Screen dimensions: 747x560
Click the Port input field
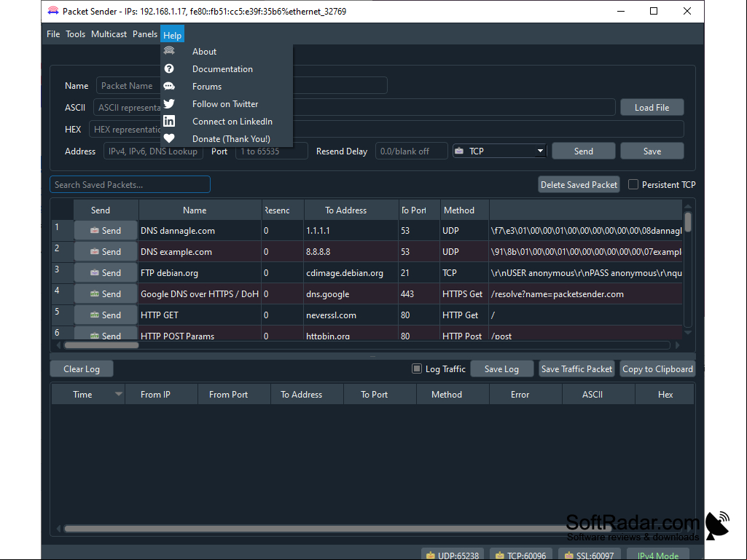click(272, 151)
